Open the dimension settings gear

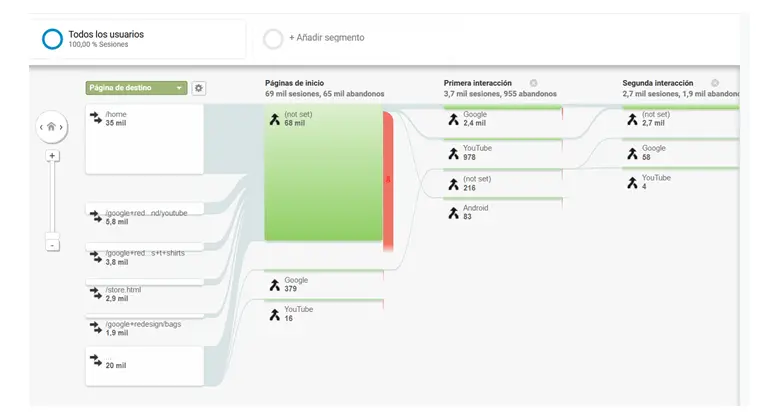pyautogui.click(x=199, y=88)
